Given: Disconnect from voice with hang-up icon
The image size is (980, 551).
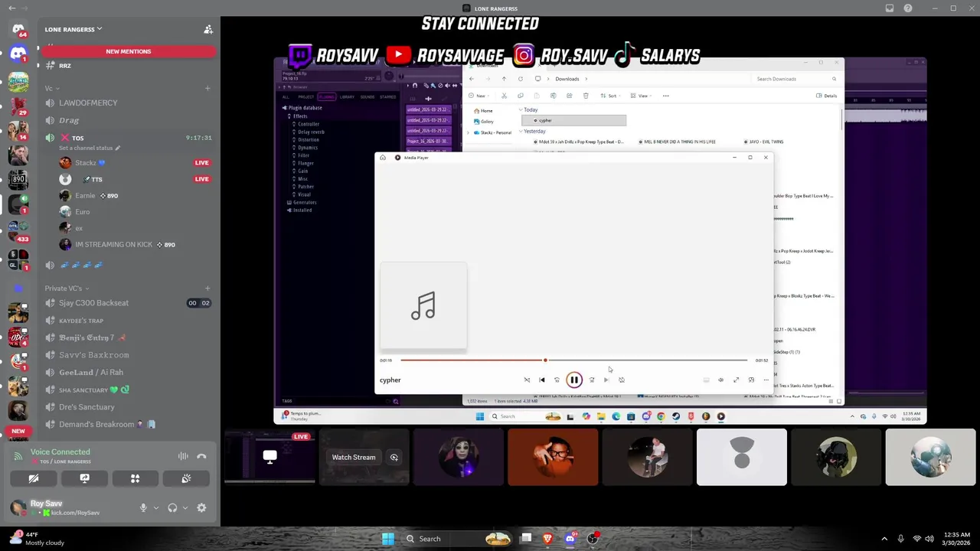Looking at the screenshot, I should [x=201, y=456].
